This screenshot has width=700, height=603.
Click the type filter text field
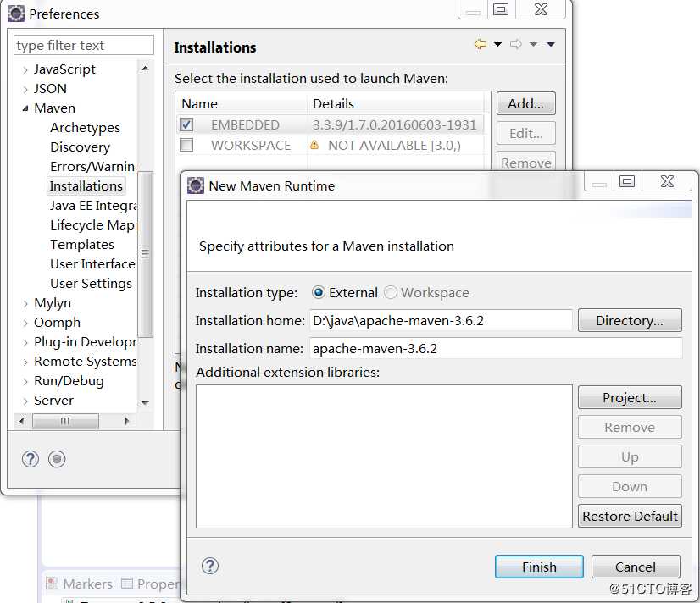click(x=84, y=45)
